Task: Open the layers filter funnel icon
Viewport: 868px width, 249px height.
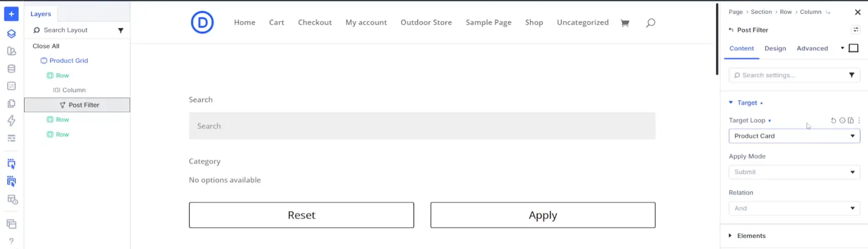Action: click(121, 31)
